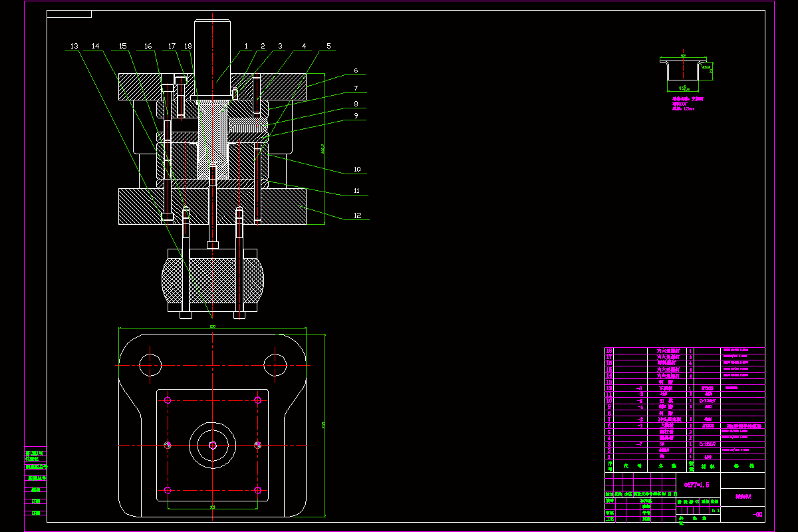Select the right guide pillar hole in plan view

[275, 365]
